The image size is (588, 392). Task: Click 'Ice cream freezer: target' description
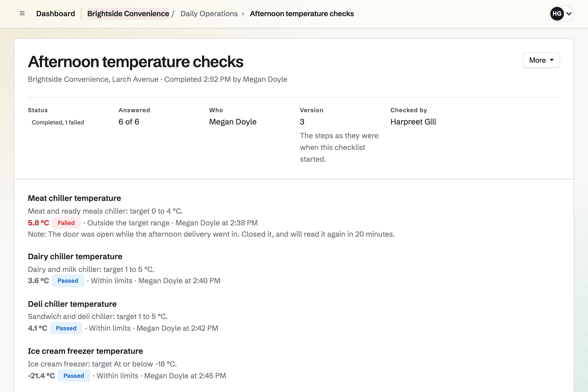click(102, 364)
